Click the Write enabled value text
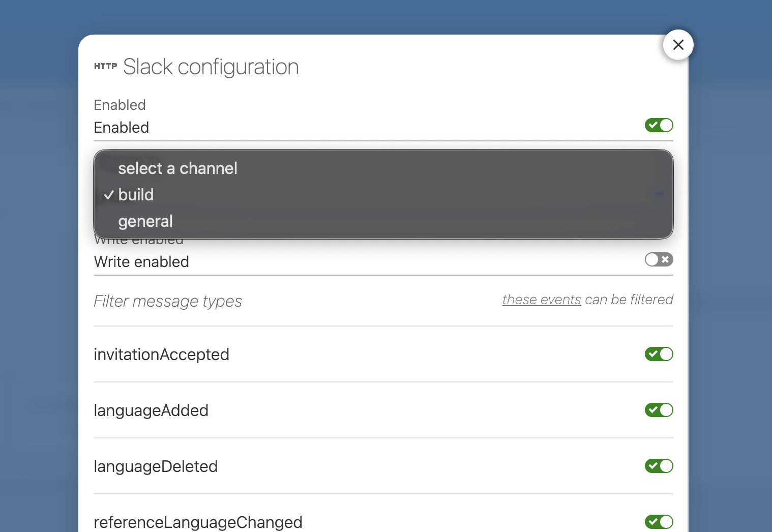 [141, 262]
